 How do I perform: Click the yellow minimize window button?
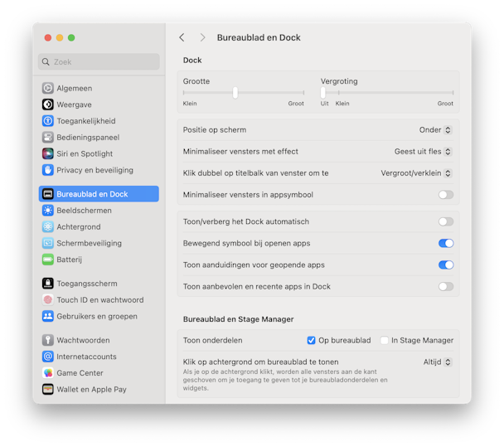pos(60,37)
